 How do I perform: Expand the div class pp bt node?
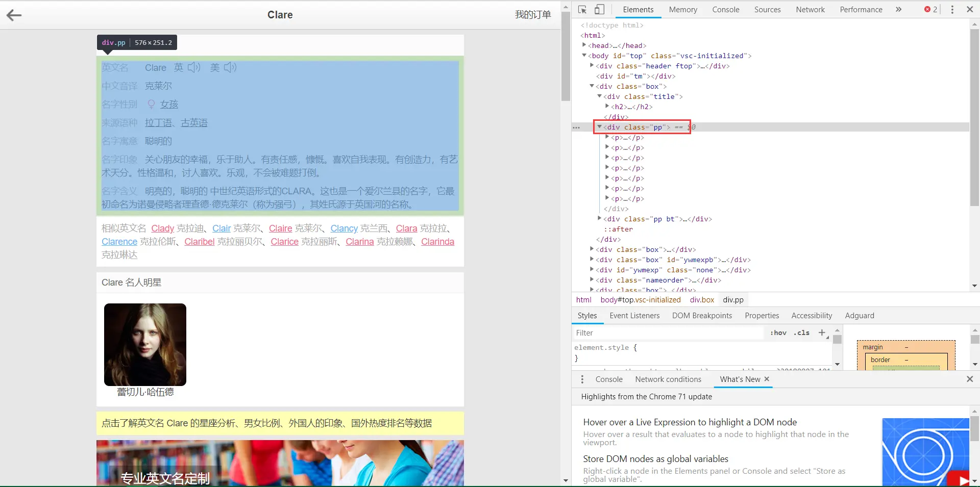600,218
